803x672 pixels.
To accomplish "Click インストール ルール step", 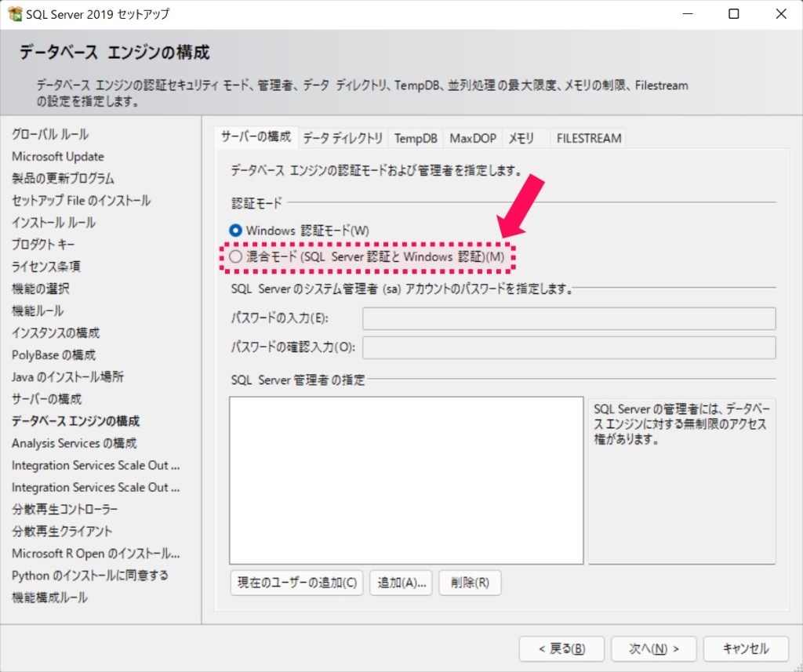I will [x=54, y=222].
